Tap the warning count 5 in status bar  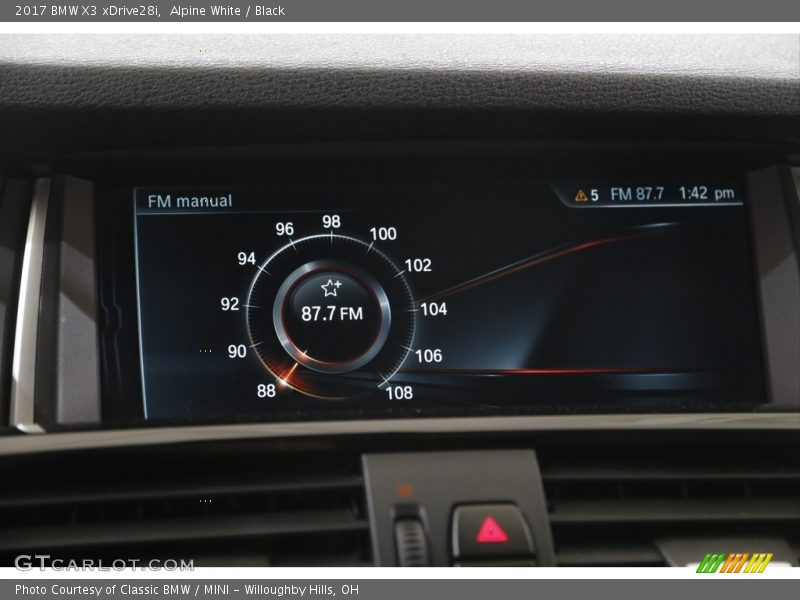coord(594,195)
